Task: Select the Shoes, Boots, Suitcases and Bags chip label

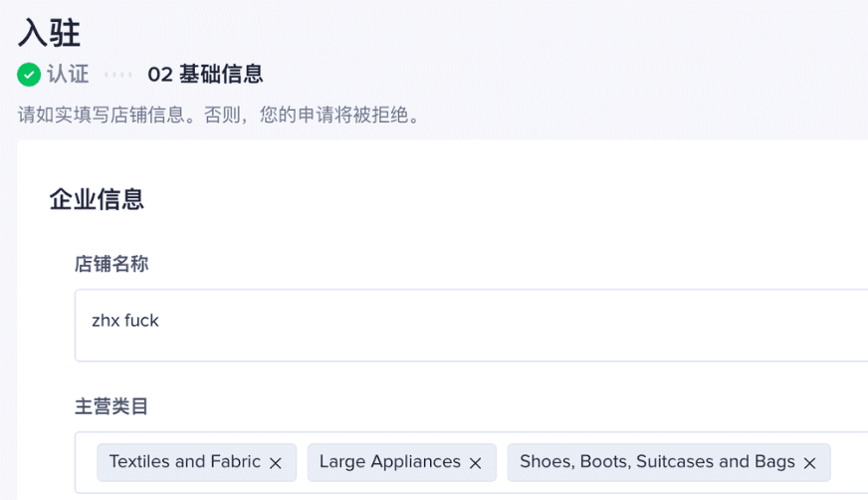Action: [x=657, y=462]
